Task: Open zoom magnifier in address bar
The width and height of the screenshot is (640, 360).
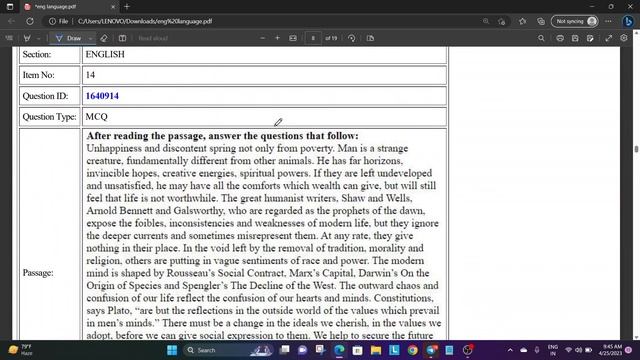Action: coord(485,21)
